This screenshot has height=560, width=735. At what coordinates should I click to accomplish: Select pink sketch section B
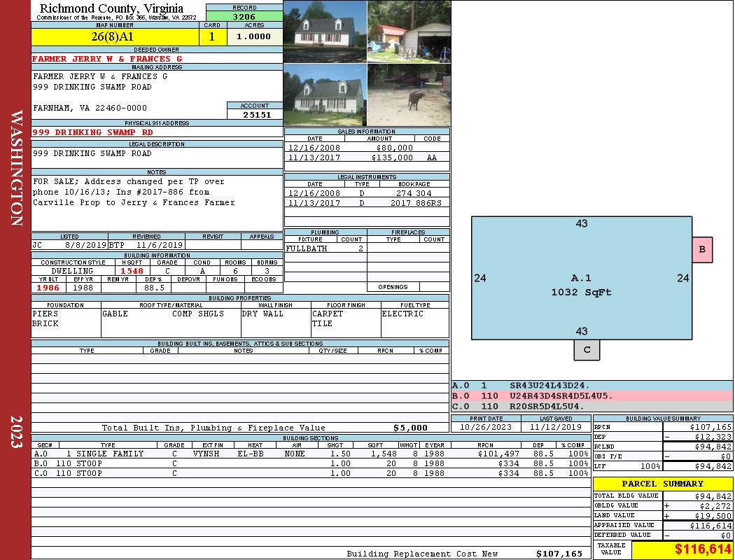click(x=702, y=249)
